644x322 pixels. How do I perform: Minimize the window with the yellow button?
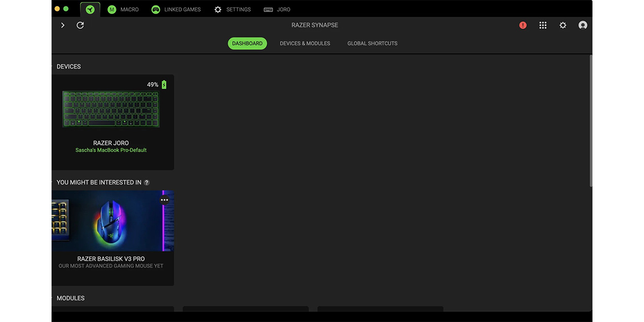[x=57, y=9]
